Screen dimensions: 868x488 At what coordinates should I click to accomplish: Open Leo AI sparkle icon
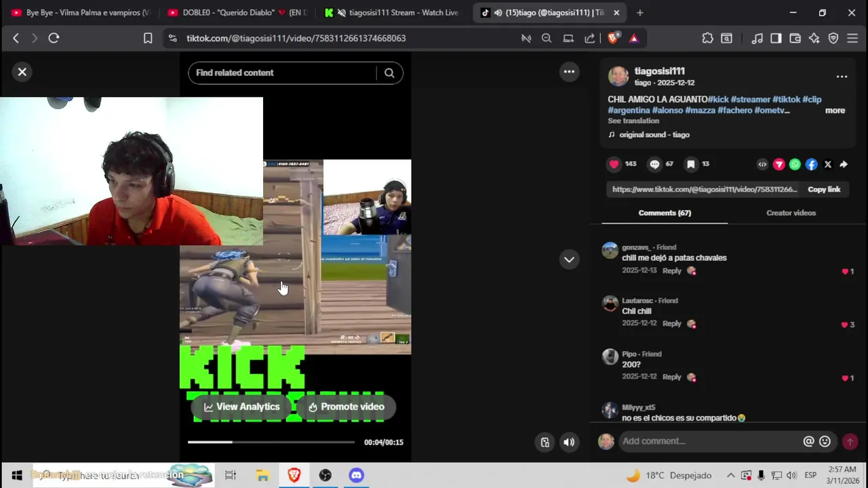(814, 39)
